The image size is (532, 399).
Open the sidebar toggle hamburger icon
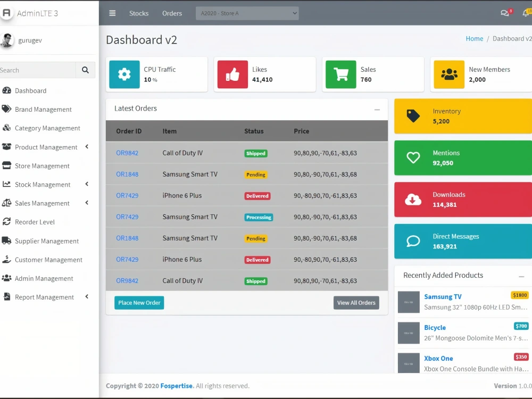tap(112, 13)
